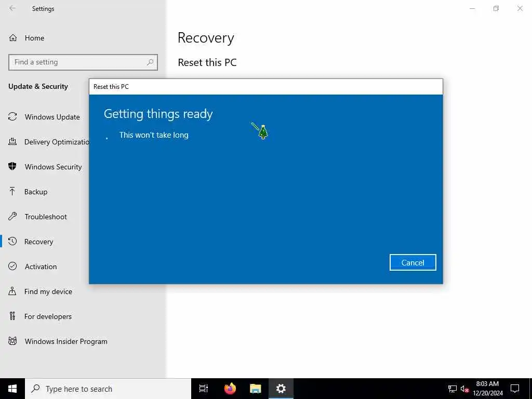Open Backup settings page
532x399 pixels.
[x=36, y=192]
